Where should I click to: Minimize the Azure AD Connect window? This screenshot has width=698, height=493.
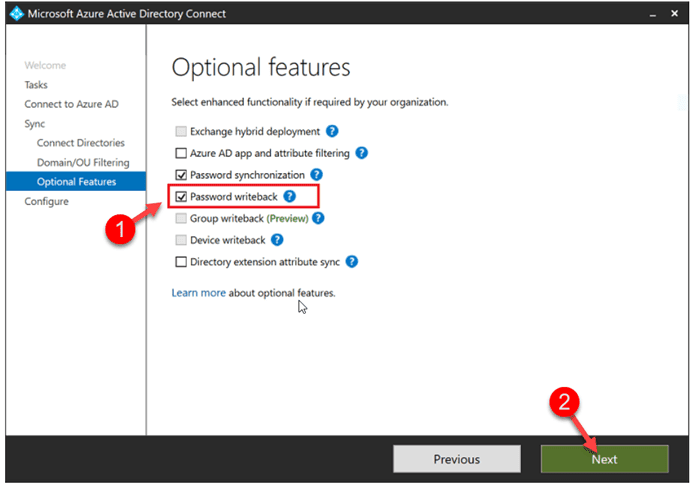tap(653, 14)
